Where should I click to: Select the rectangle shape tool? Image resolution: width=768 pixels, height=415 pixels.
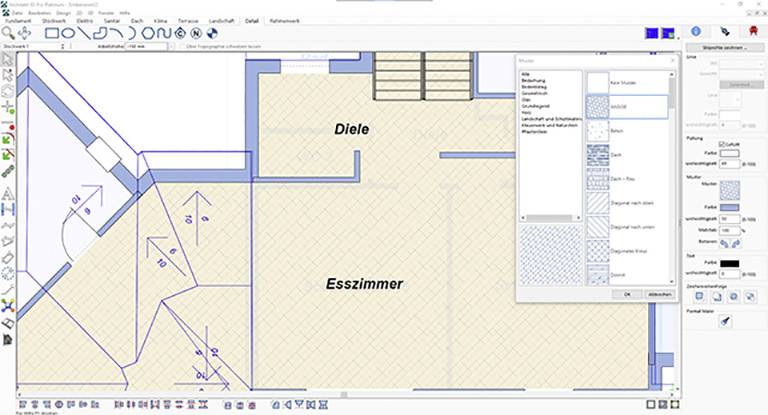[53, 33]
